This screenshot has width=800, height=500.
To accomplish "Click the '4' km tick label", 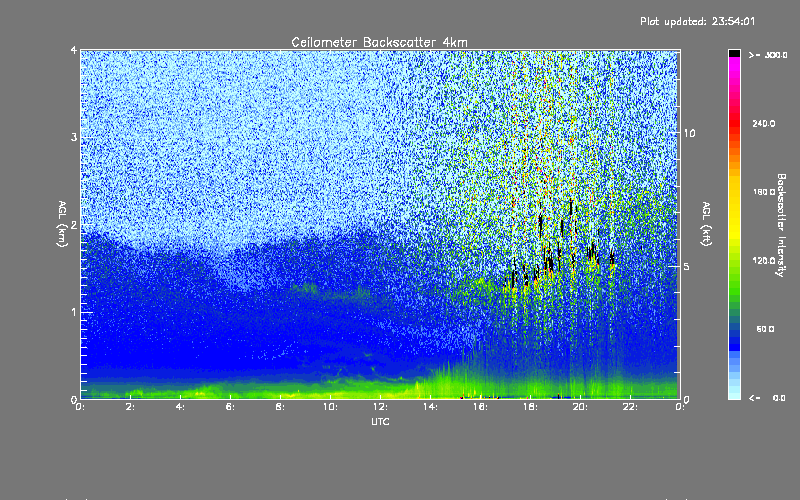I will [74, 51].
